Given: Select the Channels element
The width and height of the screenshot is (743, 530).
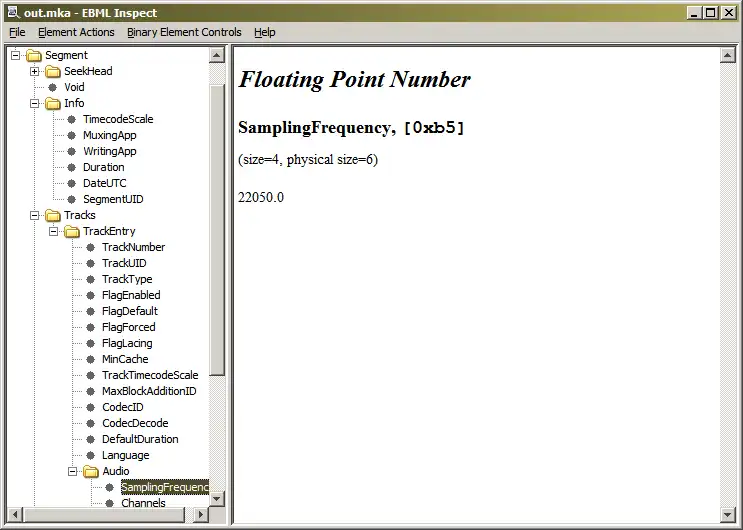Looking at the screenshot, I should pos(143,503).
